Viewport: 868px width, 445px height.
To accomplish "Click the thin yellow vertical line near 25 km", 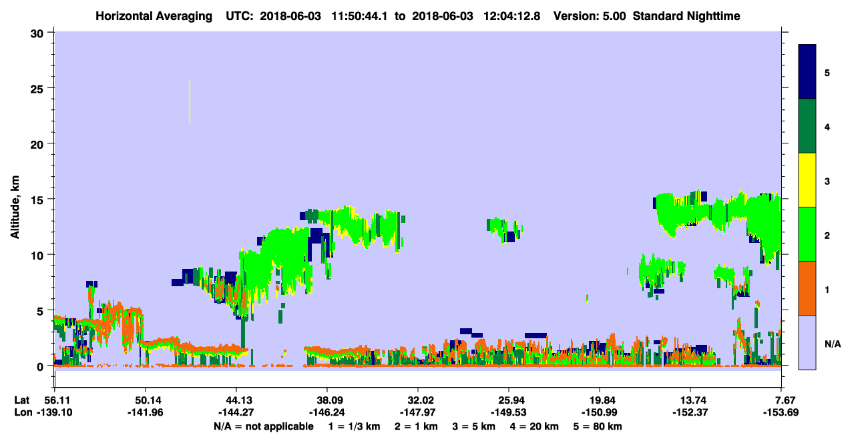I will (x=190, y=102).
